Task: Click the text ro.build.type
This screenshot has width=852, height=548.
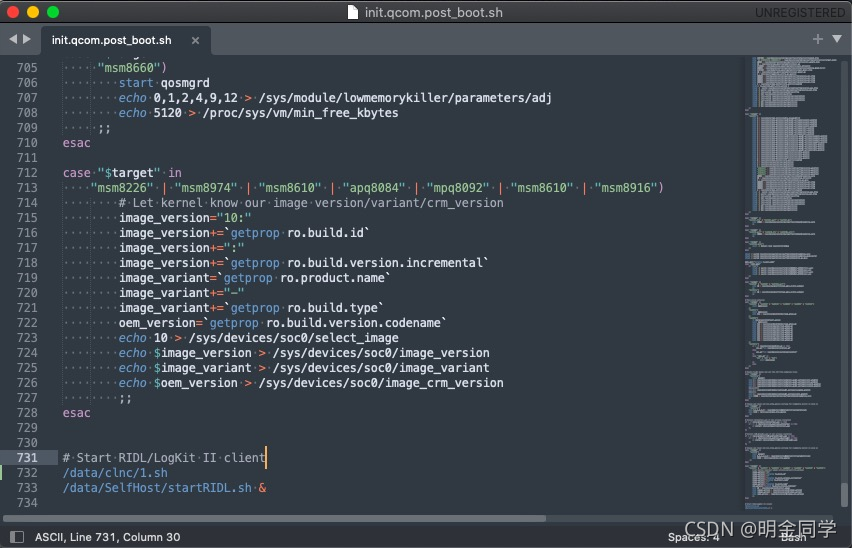Action: click(x=332, y=308)
